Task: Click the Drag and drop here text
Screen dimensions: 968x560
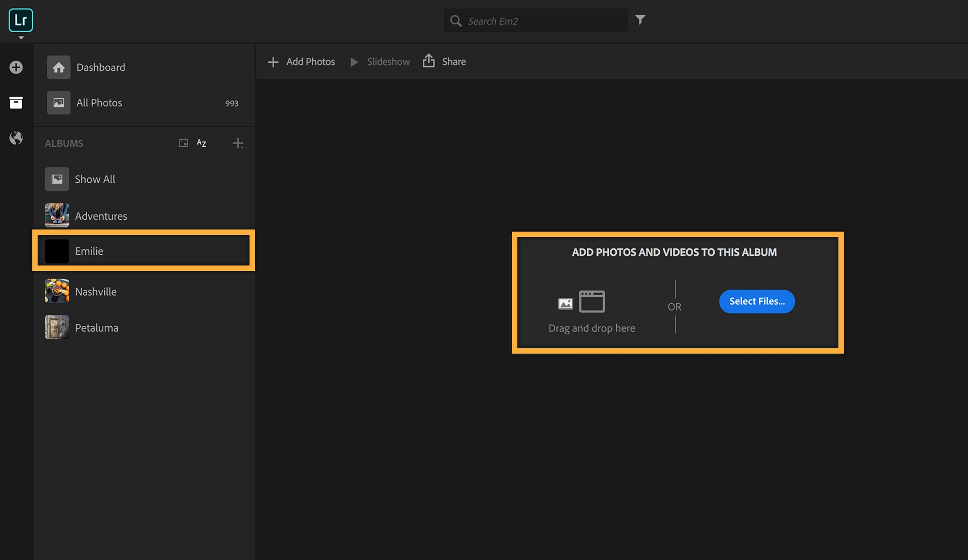Action: click(592, 328)
